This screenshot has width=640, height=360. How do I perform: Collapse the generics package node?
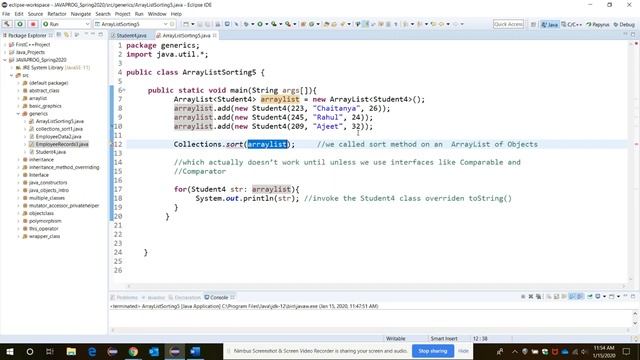[18, 114]
